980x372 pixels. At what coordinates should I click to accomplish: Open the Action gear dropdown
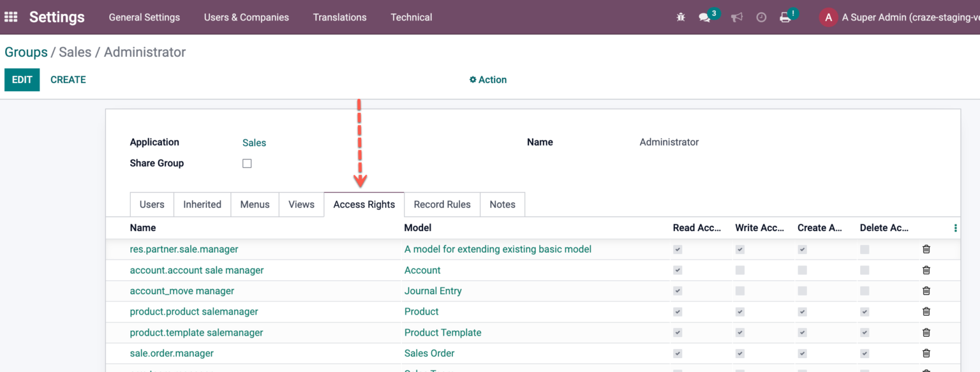(487, 79)
